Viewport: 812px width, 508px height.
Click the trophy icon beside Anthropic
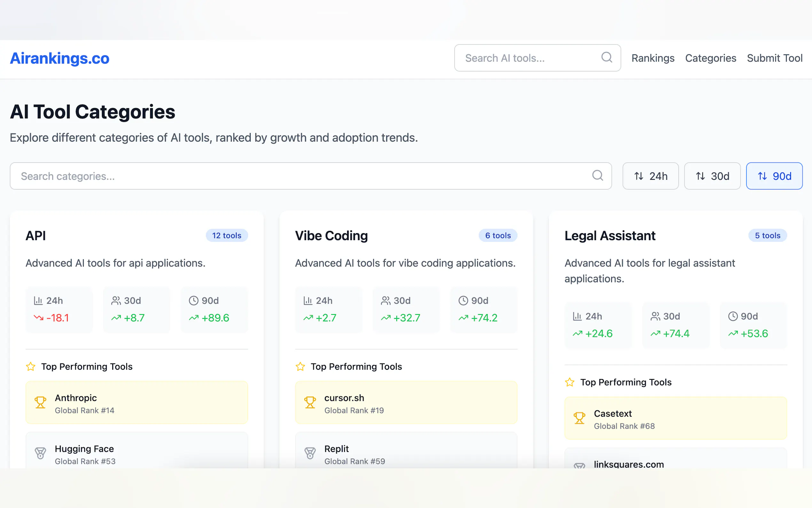[x=40, y=402]
